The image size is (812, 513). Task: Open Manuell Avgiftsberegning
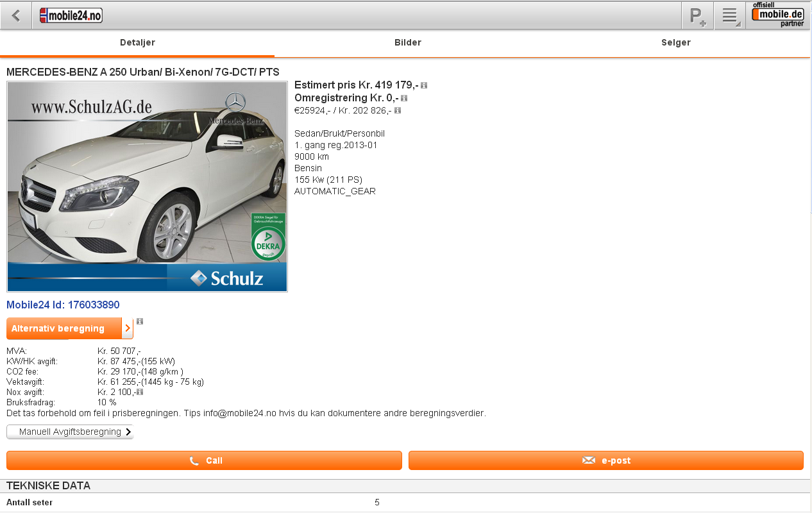[x=70, y=432]
